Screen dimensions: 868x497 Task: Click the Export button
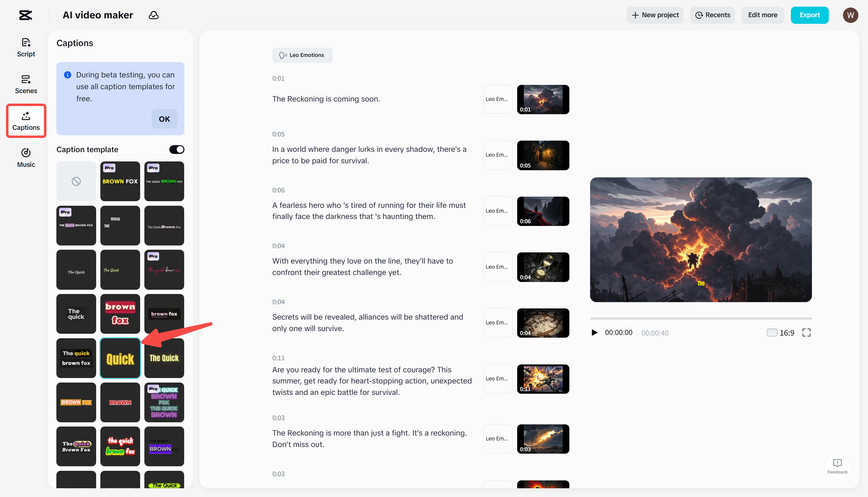tap(810, 15)
